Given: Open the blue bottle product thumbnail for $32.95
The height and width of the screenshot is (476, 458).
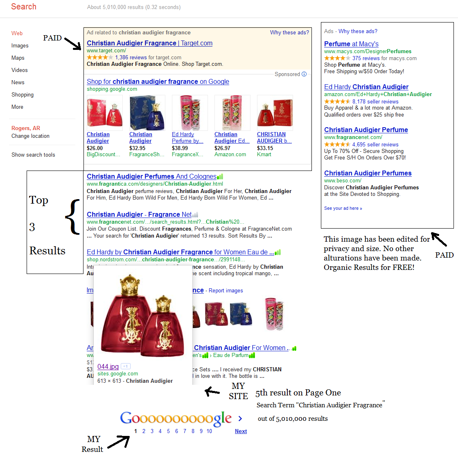Looking at the screenshot, I should [x=147, y=113].
